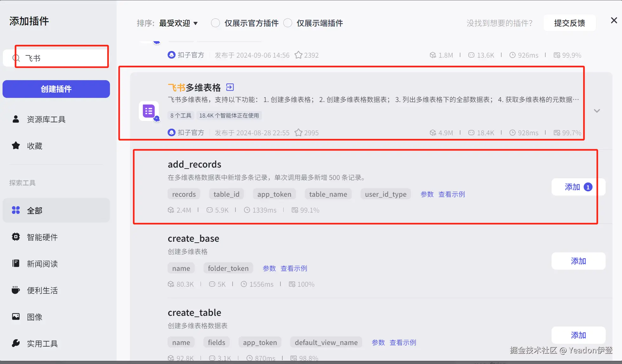Select 便利生活 category

(x=42, y=291)
